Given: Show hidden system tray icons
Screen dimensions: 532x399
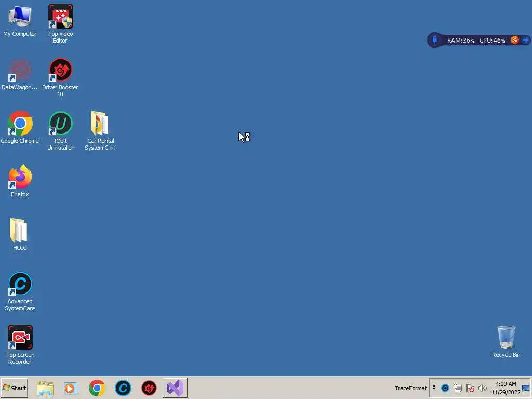Looking at the screenshot, I should click(434, 388).
